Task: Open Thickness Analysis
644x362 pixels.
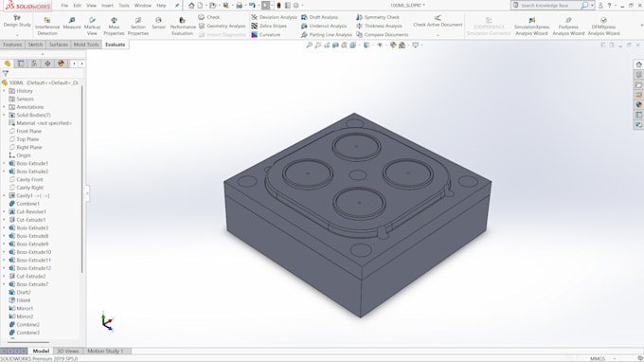Action: point(378,26)
